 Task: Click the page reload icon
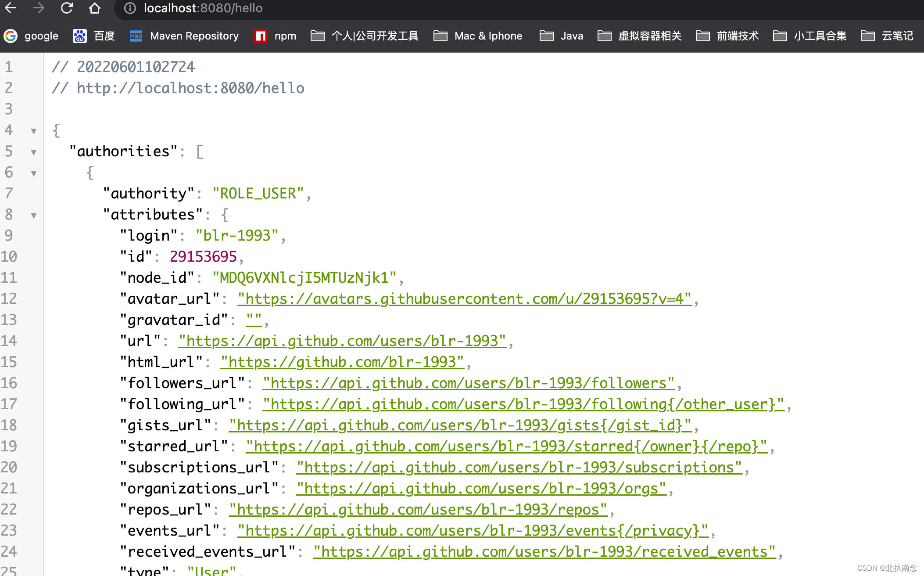pos(66,8)
